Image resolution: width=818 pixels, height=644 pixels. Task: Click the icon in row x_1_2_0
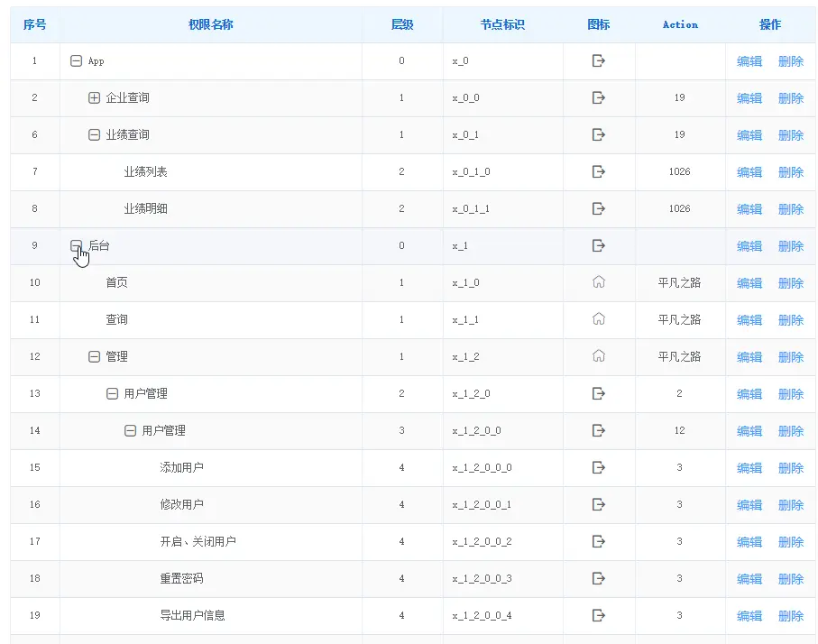coord(598,393)
